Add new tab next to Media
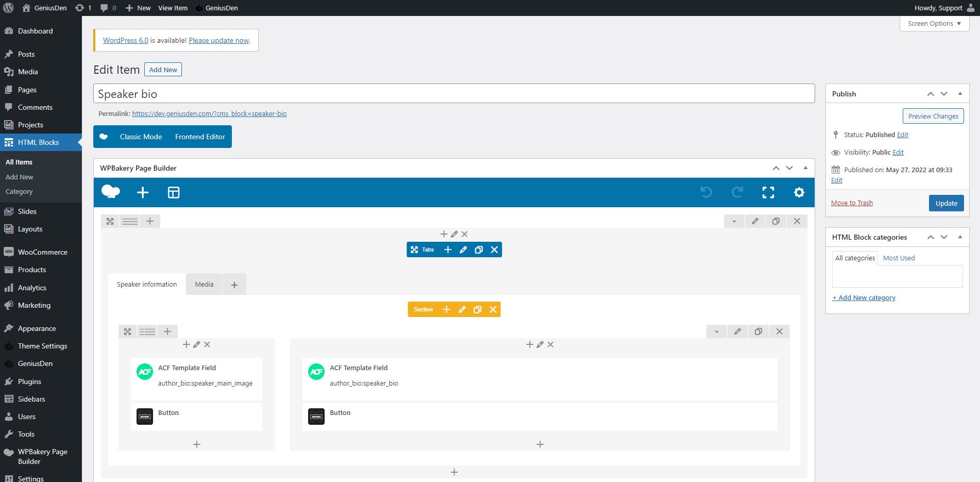This screenshot has height=482, width=980. tap(234, 285)
